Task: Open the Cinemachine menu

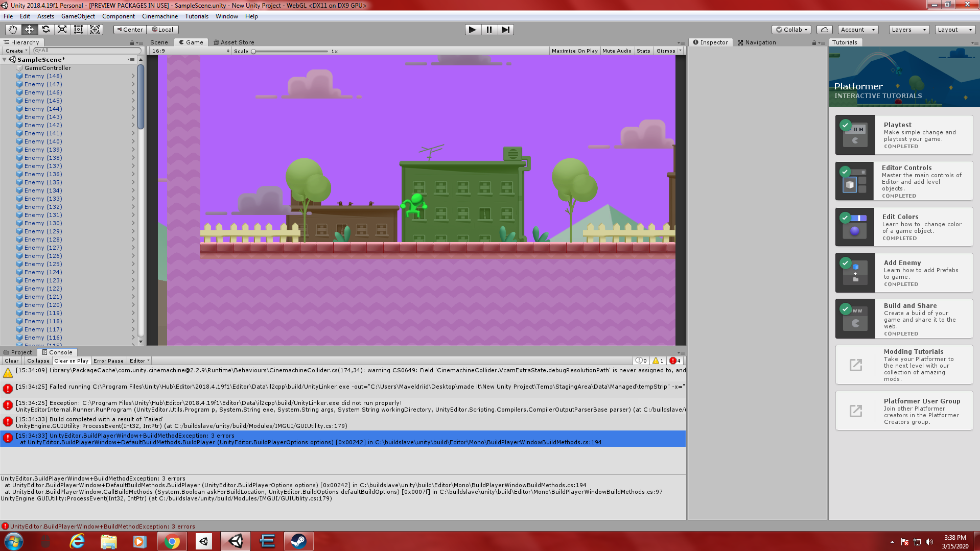Action: click(x=159, y=16)
